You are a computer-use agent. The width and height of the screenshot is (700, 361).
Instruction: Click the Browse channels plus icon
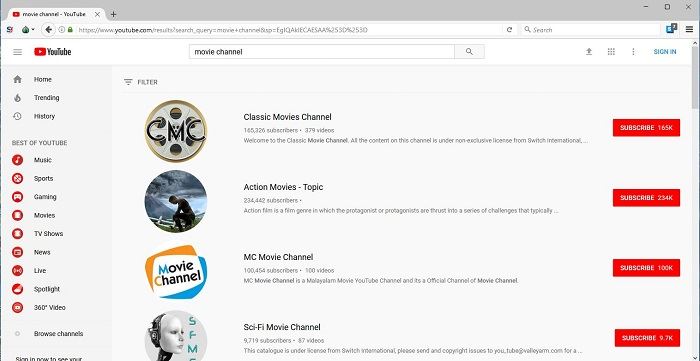[x=17, y=334]
